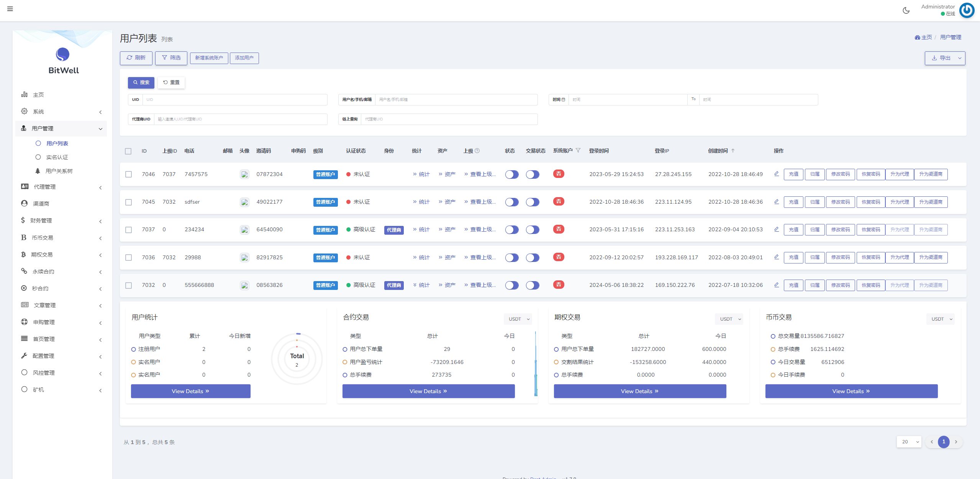Viewport: 980px width, 479px height.
Task: Click 添加用户 button
Action: pos(244,58)
